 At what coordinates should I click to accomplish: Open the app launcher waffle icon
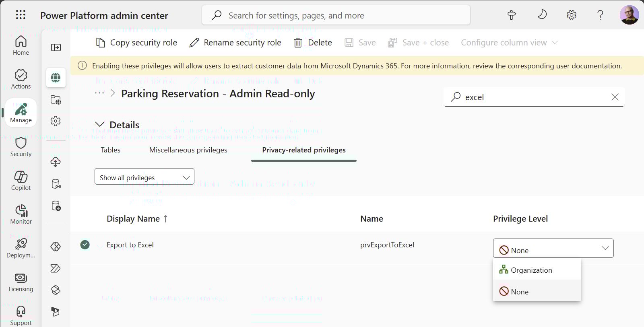21,15
